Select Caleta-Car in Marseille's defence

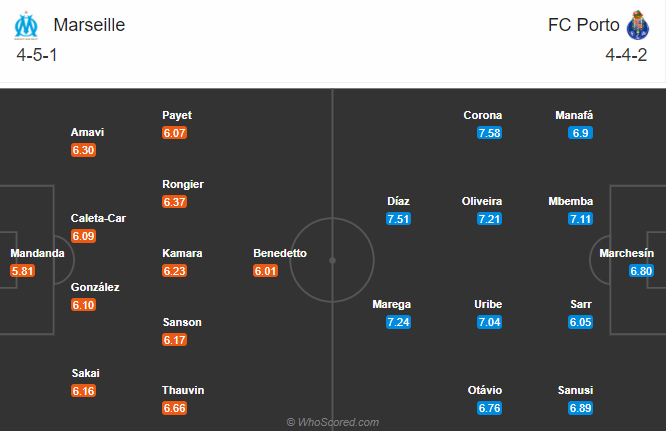click(x=97, y=218)
